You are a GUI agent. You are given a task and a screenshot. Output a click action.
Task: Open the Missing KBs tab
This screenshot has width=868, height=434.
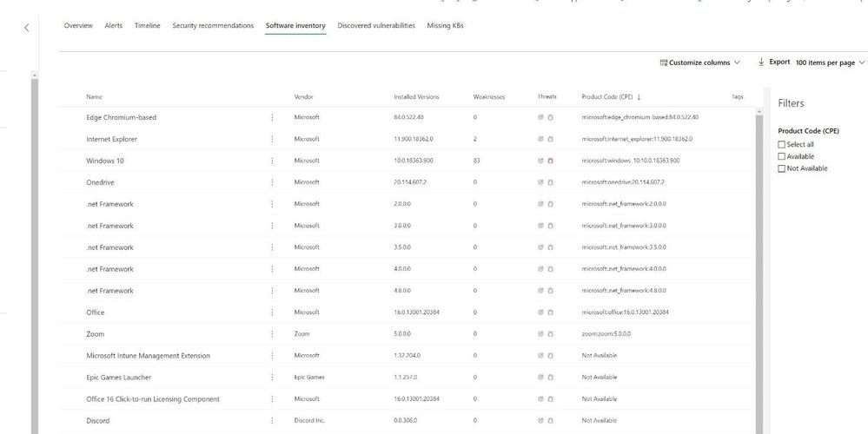pyautogui.click(x=445, y=25)
